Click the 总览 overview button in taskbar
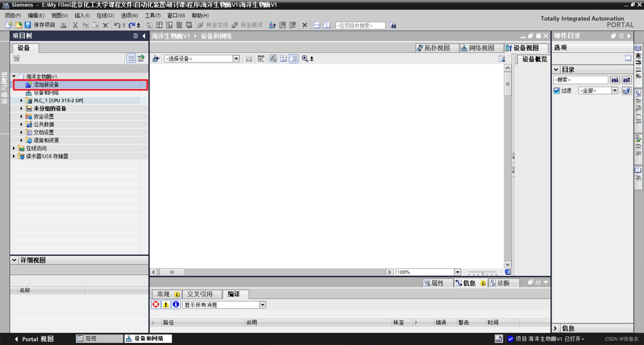The image size is (644, 345). tap(99, 339)
